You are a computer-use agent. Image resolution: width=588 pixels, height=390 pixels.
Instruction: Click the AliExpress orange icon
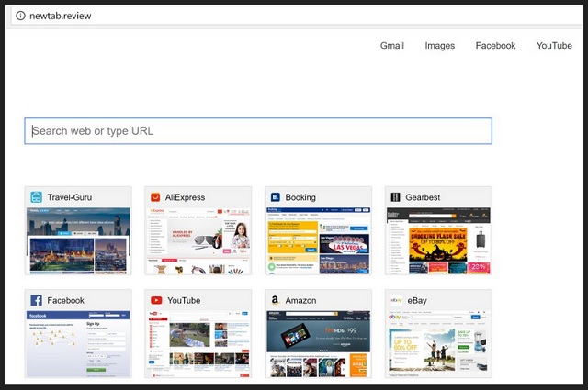[155, 197]
